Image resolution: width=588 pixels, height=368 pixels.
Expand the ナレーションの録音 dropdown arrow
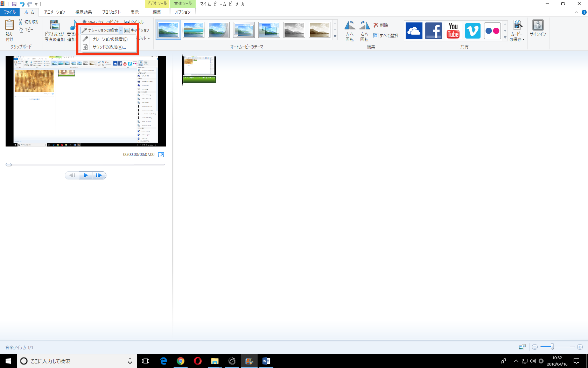coord(121,30)
